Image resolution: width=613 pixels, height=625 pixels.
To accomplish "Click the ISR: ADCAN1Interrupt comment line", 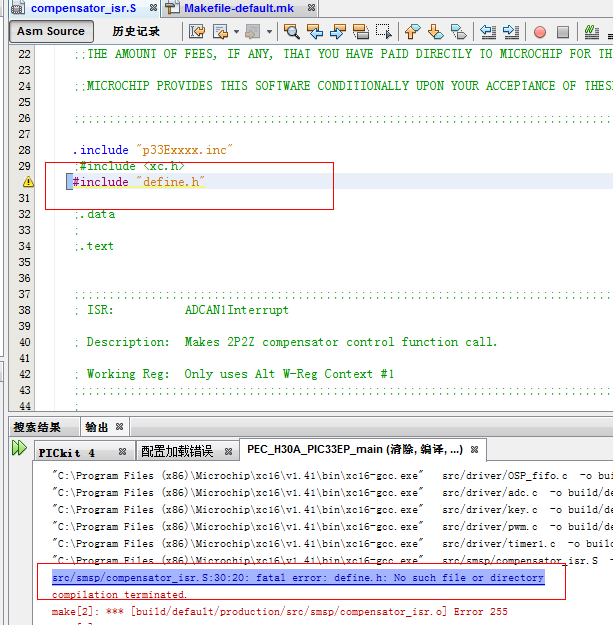I will point(181,310).
